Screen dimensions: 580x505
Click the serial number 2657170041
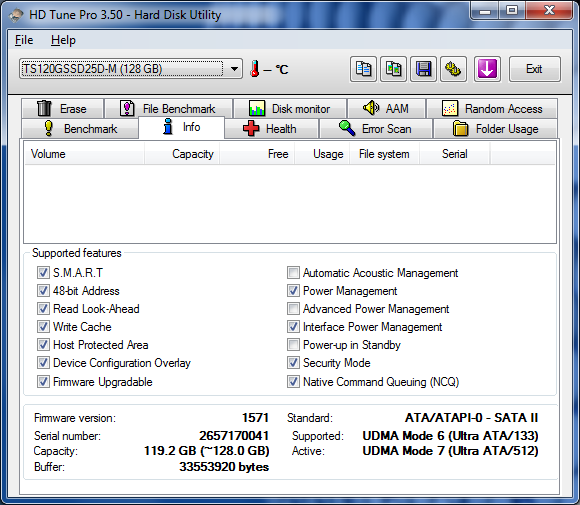[234, 436]
